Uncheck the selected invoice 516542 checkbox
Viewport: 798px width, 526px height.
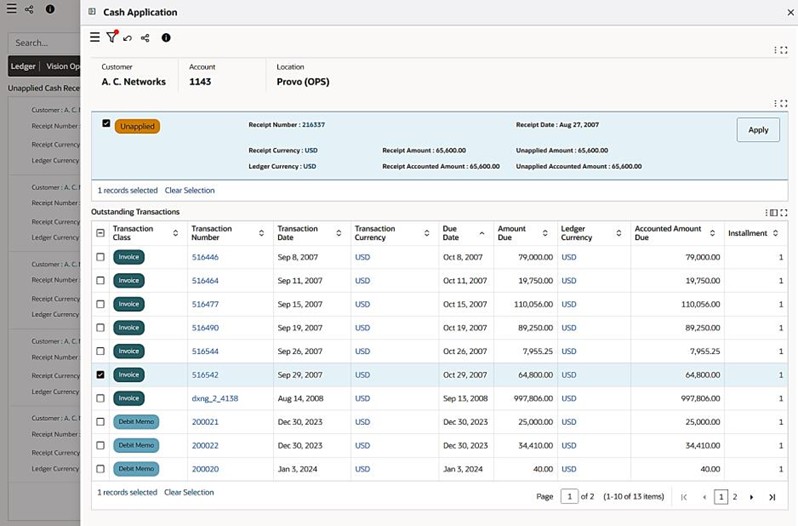100,374
